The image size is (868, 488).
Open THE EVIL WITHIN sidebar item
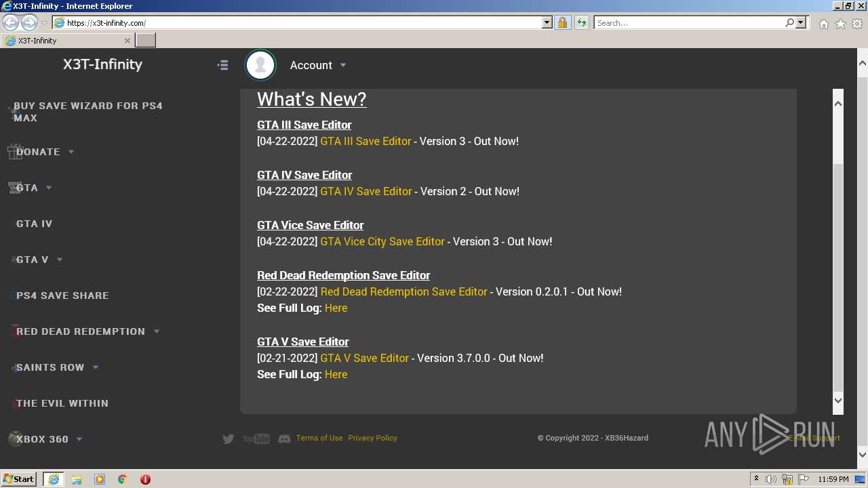(x=62, y=403)
